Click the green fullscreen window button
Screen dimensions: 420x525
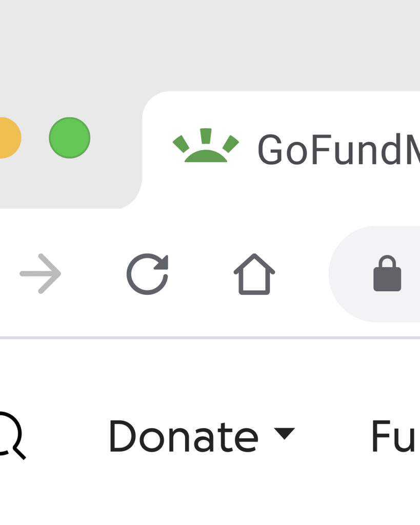click(x=70, y=137)
